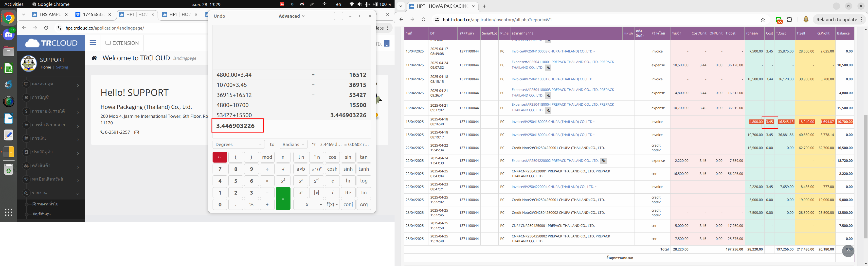This screenshot has height=266, width=868.
Task: Click Undo in the calculator
Action: click(219, 16)
